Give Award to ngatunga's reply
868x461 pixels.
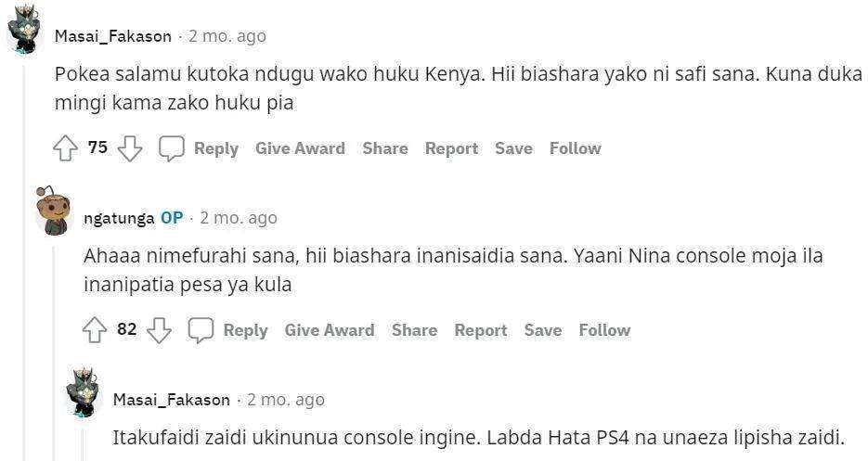tap(330, 330)
